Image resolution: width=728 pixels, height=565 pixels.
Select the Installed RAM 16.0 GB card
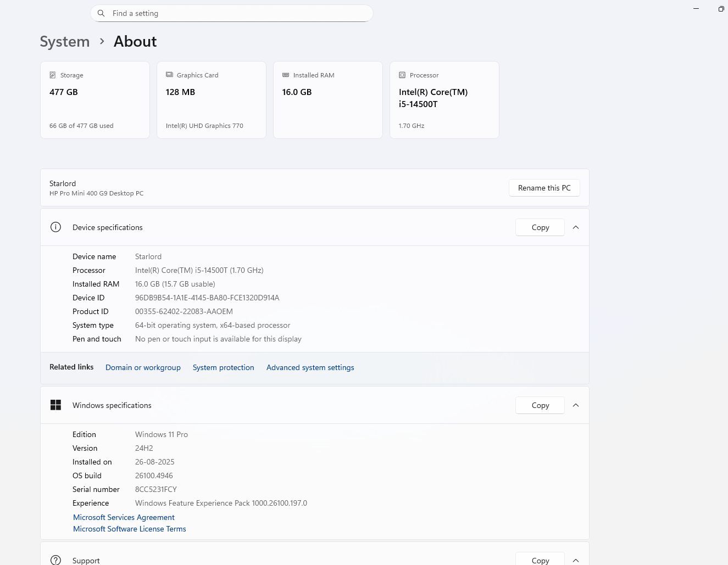[328, 100]
